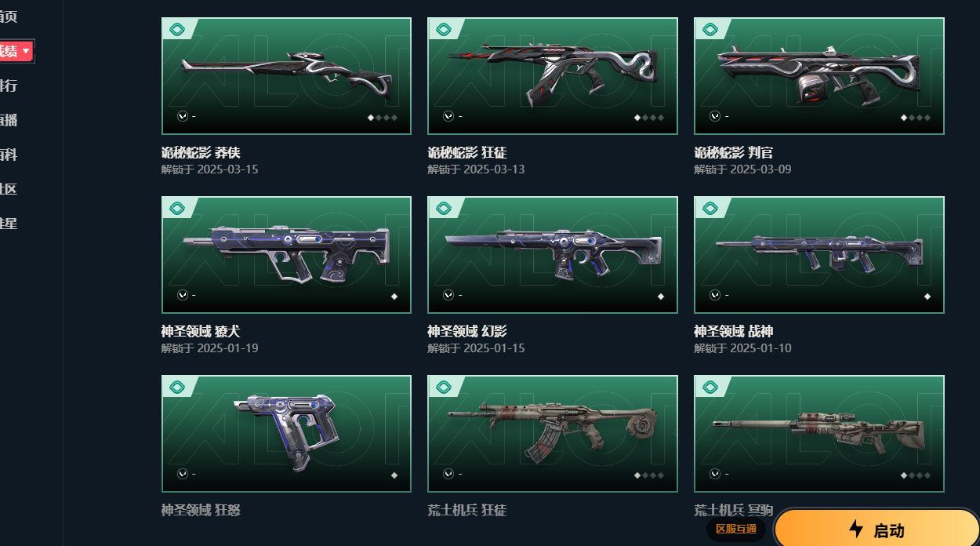Image resolution: width=980 pixels, height=546 pixels.
Task: Select the level diamonds on 诡秘蛇影 莽侠 card
Action: (x=383, y=118)
